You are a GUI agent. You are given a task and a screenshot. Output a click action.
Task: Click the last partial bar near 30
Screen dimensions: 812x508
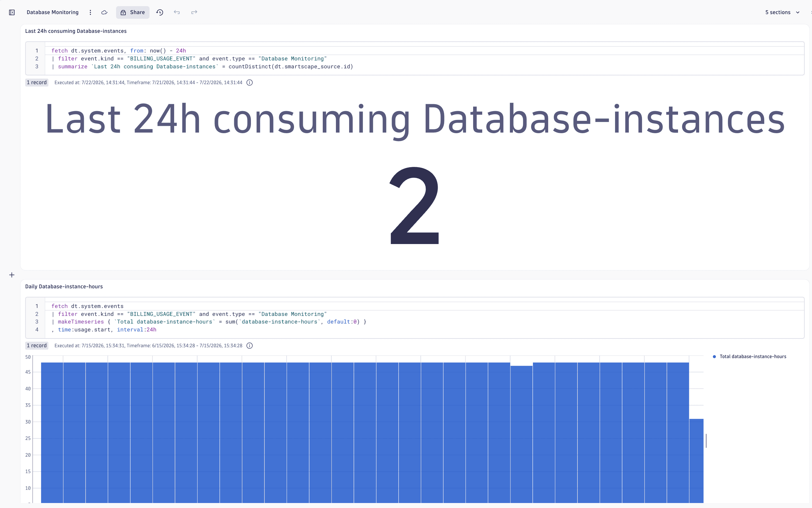[x=696, y=460]
